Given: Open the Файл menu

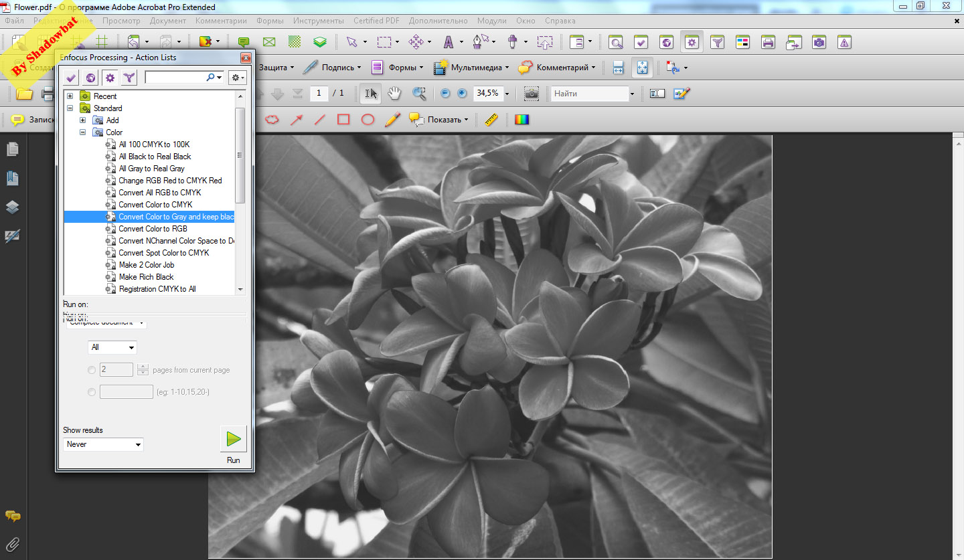Looking at the screenshot, I should click(x=14, y=21).
